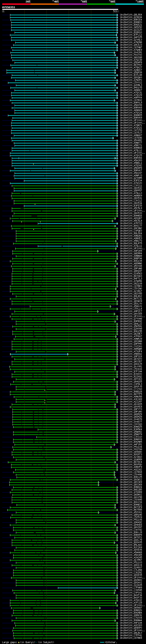Select the query name AV550353

pos(8,7)
